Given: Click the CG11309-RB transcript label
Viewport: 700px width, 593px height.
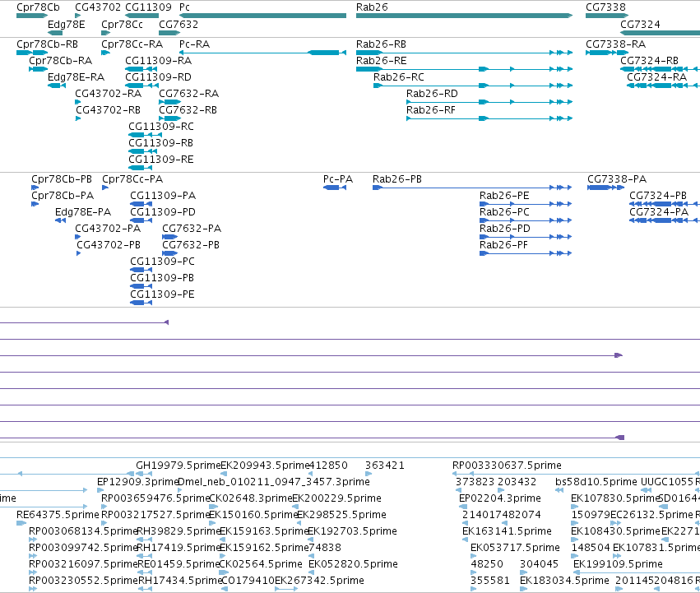Looking at the screenshot, I should [160, 143].
